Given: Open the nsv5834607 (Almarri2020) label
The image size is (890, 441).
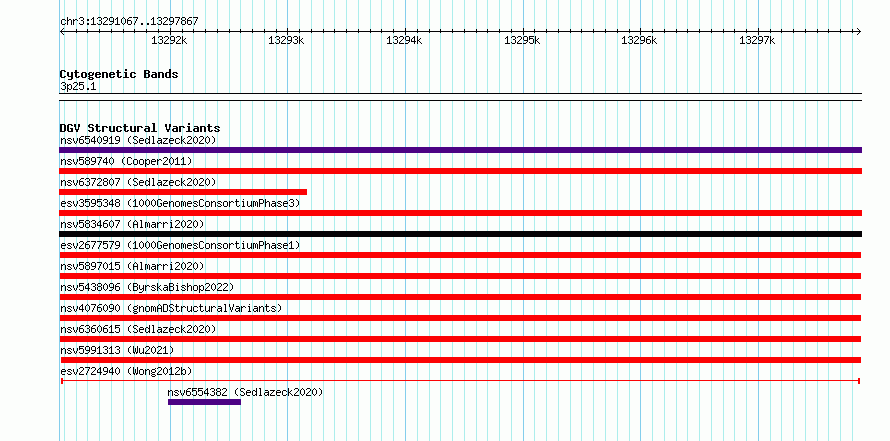Looking at the screenshot, I should 132,224.
